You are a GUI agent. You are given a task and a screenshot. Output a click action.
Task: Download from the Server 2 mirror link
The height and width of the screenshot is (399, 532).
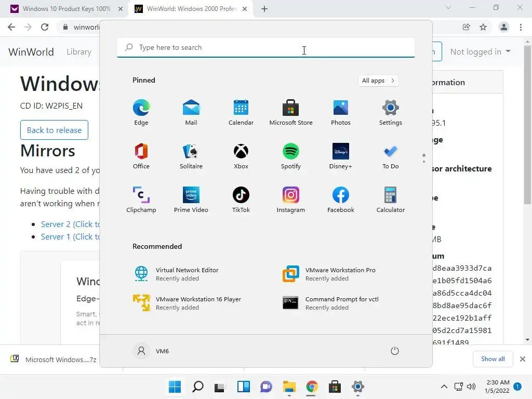click(x=70, y=224)
